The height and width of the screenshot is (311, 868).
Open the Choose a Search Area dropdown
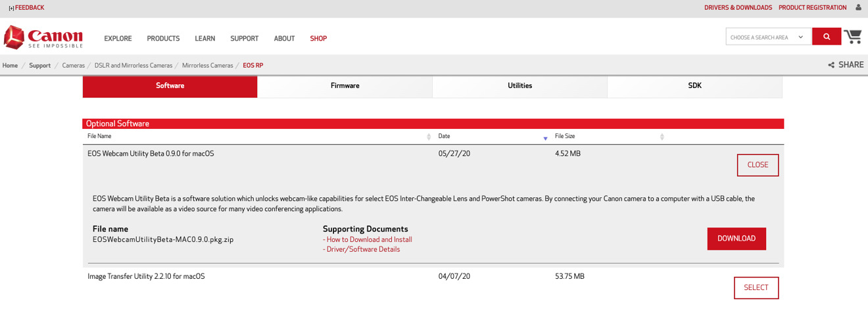pyautogui.click(x=768, y=37)
